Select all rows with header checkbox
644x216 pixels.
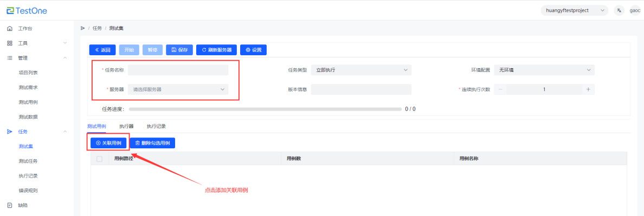99,159
